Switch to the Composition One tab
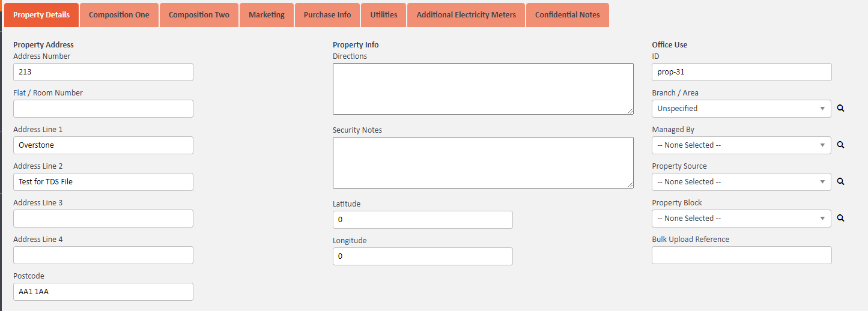 119,15
